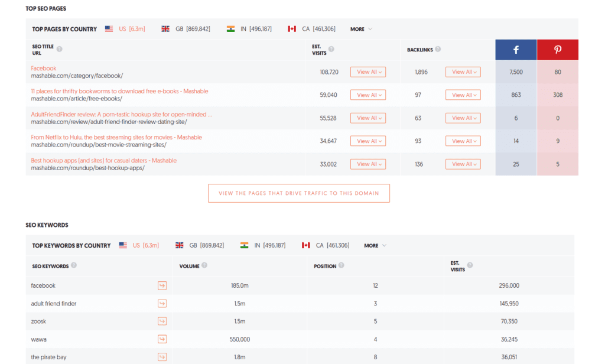Click keyword est. visits value 296,000
This screenshot has width=605, height=364.
[x=509, y=285]
